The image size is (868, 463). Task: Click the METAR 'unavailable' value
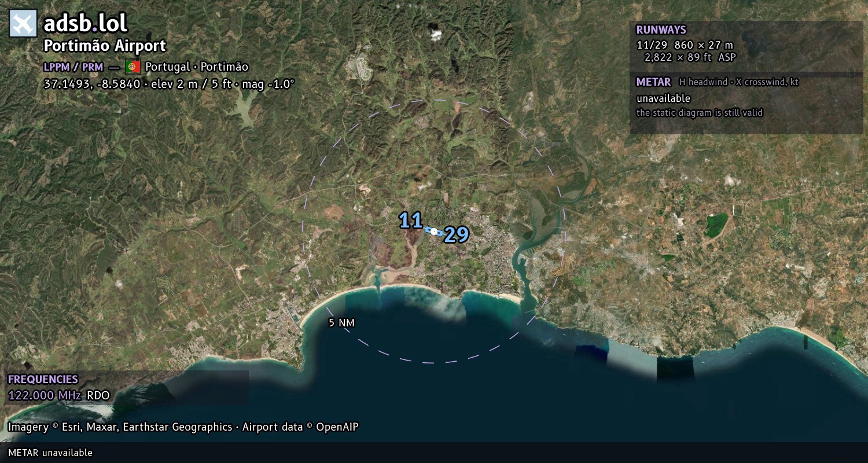(663, 98)
